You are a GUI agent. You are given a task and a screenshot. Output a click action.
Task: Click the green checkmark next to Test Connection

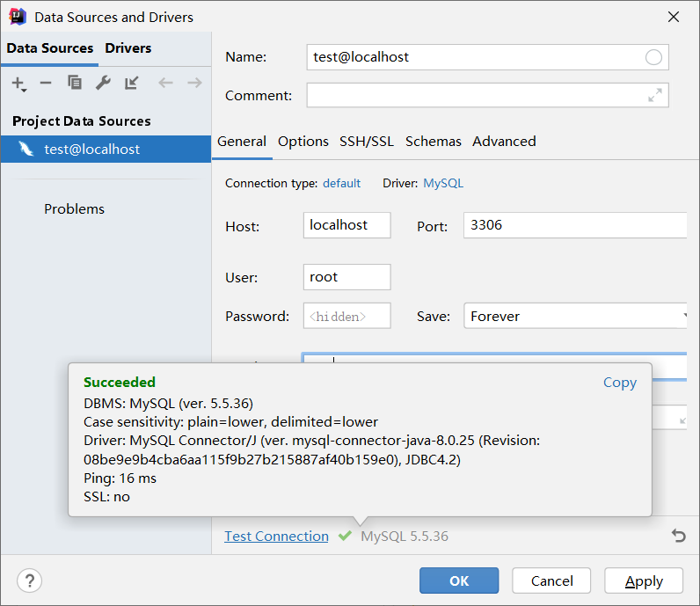pyautogui.click(x=345, y=536)
